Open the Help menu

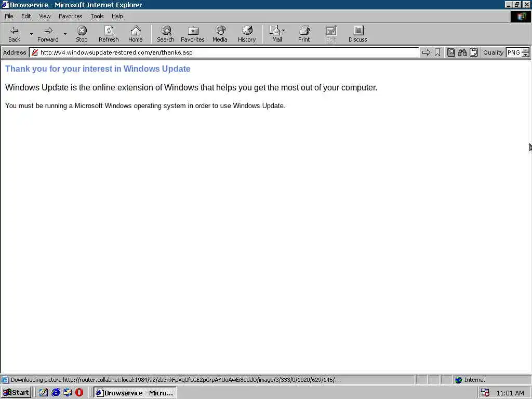tap(117, 16)
